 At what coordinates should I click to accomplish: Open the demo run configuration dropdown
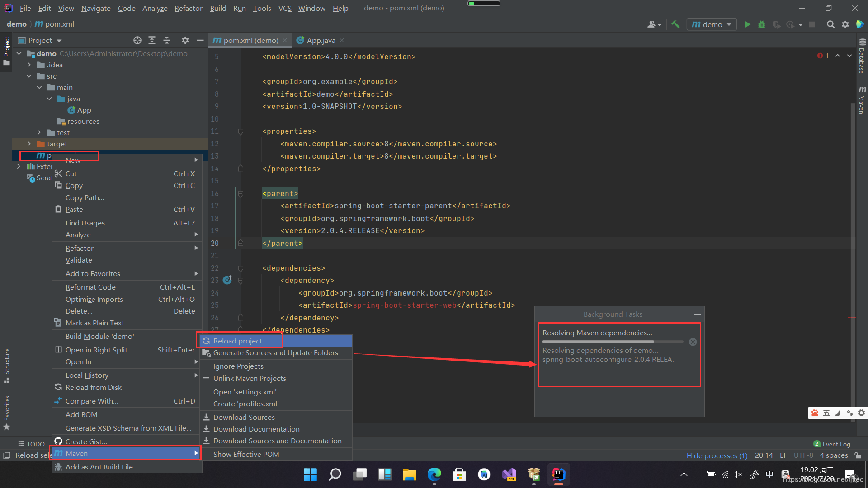712,24
